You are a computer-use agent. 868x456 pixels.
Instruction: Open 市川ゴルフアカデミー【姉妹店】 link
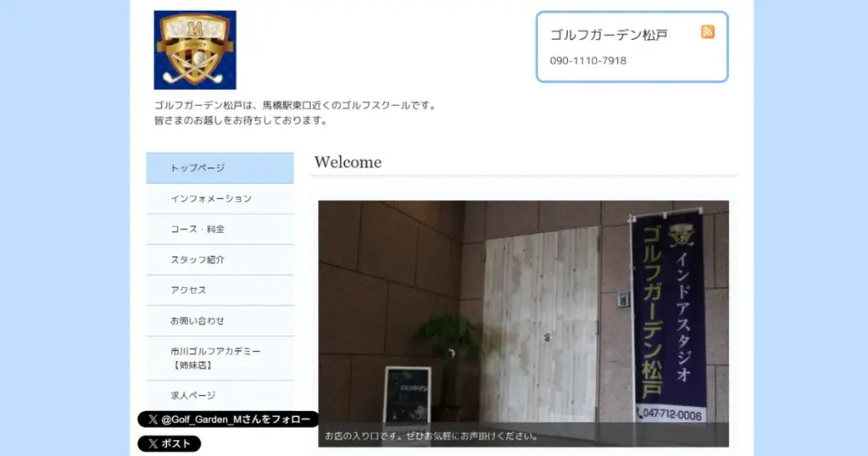point(220,358)
